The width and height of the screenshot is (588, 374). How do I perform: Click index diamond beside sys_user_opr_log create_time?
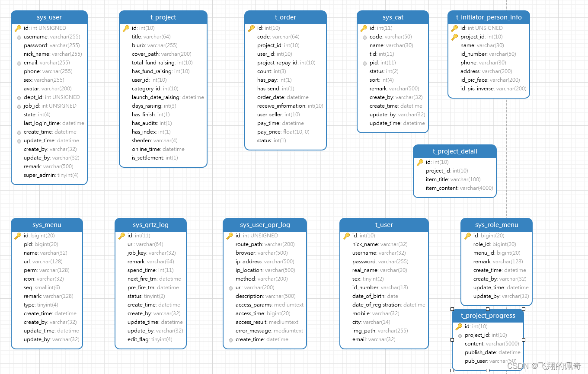pos(231,340)
